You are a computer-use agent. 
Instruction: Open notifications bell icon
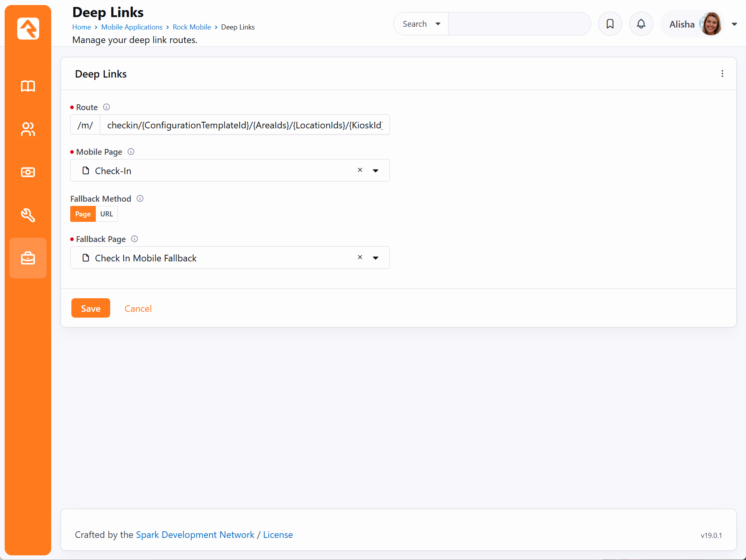click(641, 24)
